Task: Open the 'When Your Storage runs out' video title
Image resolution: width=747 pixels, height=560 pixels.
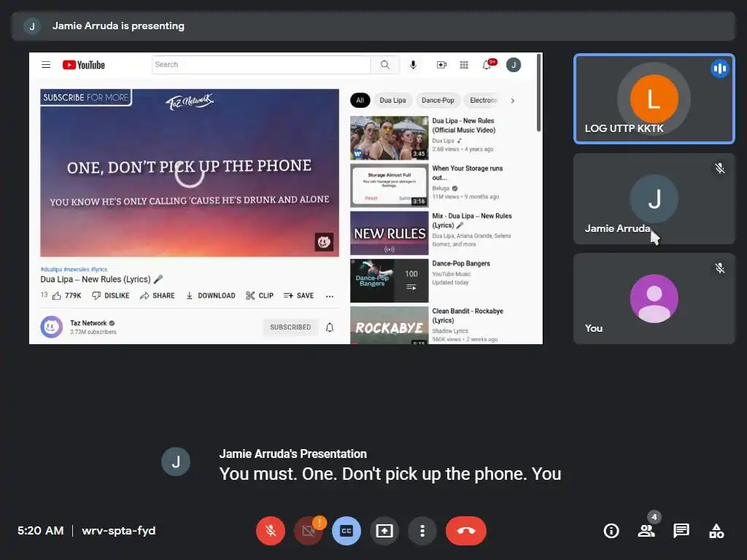Action: pos(468,173)
